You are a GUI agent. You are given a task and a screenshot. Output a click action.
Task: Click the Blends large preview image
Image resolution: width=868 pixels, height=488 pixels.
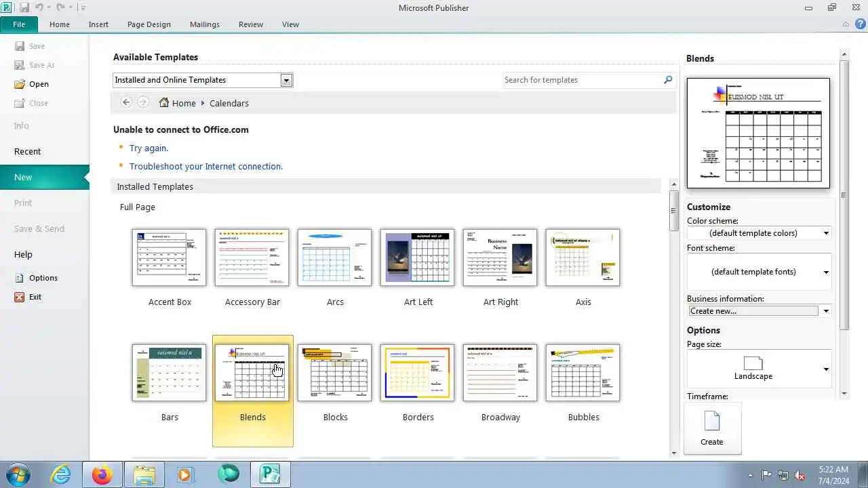tap(758, 133)
